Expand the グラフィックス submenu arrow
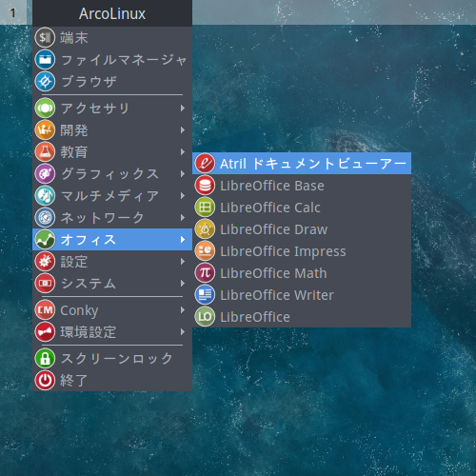The image size is (476, 476). pos(183,174)
